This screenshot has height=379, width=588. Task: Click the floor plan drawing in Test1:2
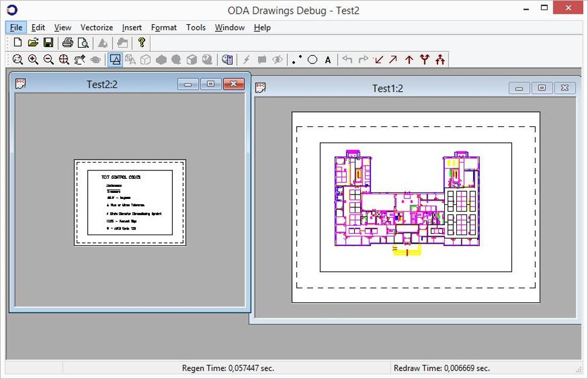click(407, 203)
